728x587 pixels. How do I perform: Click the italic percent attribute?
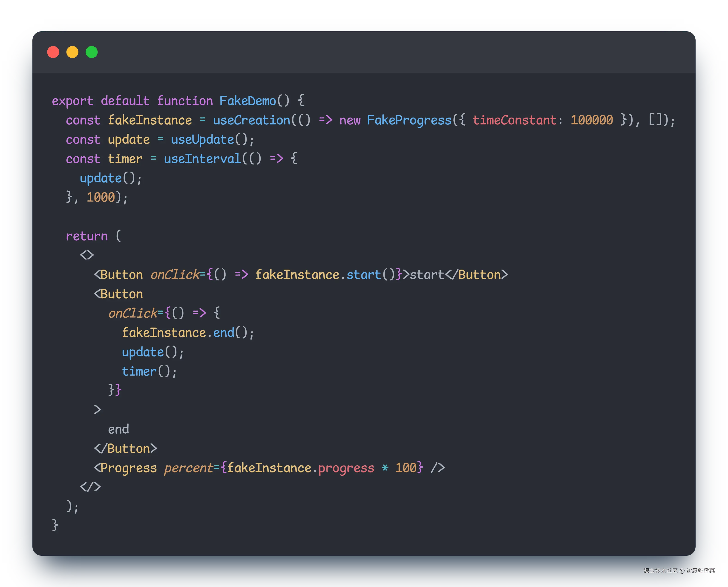[188, 468]
